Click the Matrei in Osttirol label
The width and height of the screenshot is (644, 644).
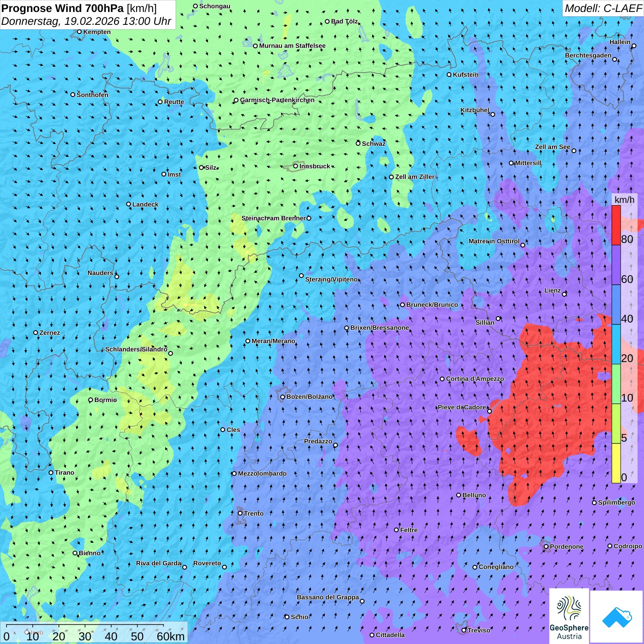click(494, 241)
